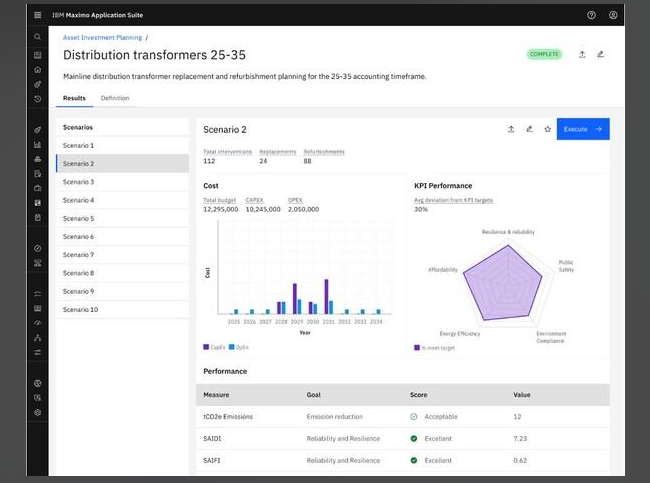Image resolution: width=650 pixels, height=483 pixels.
Task: Click the dashboard tiles icon in the sidebar
Action: (38, 203)
